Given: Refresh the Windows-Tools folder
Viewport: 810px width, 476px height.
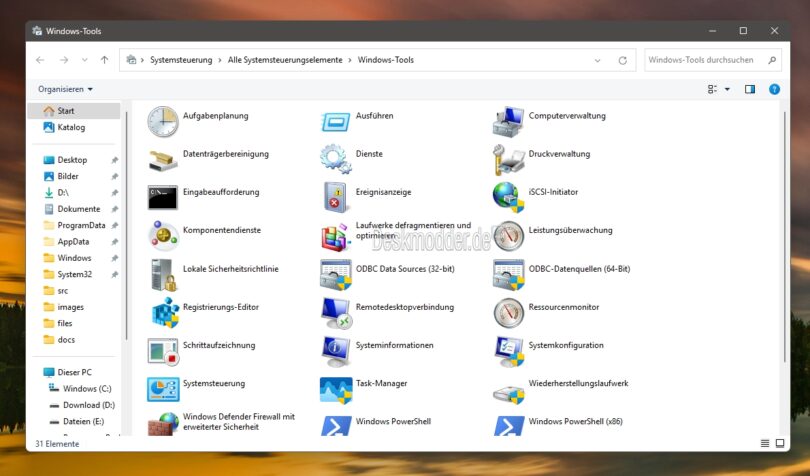Looking at the screenshot, I should [623, 60].
